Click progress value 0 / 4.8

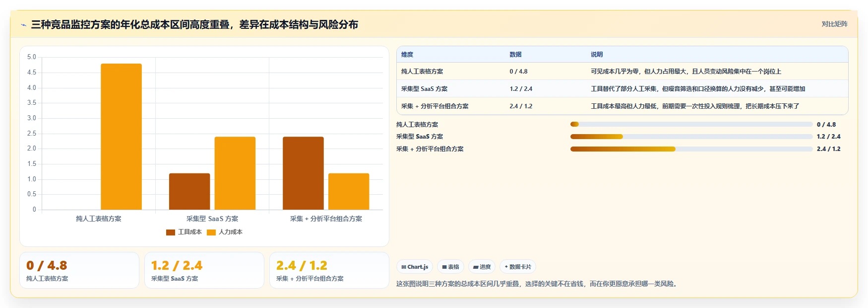[x=826, y=125]
